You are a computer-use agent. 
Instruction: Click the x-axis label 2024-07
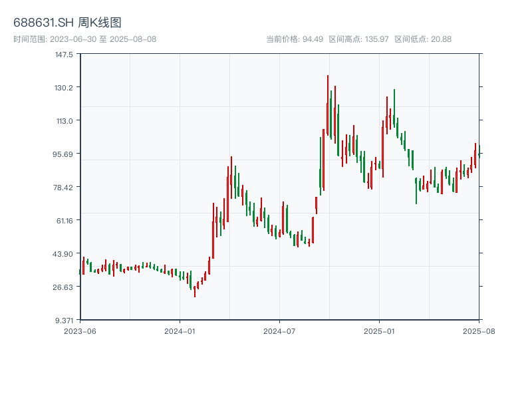click(279, 331)
